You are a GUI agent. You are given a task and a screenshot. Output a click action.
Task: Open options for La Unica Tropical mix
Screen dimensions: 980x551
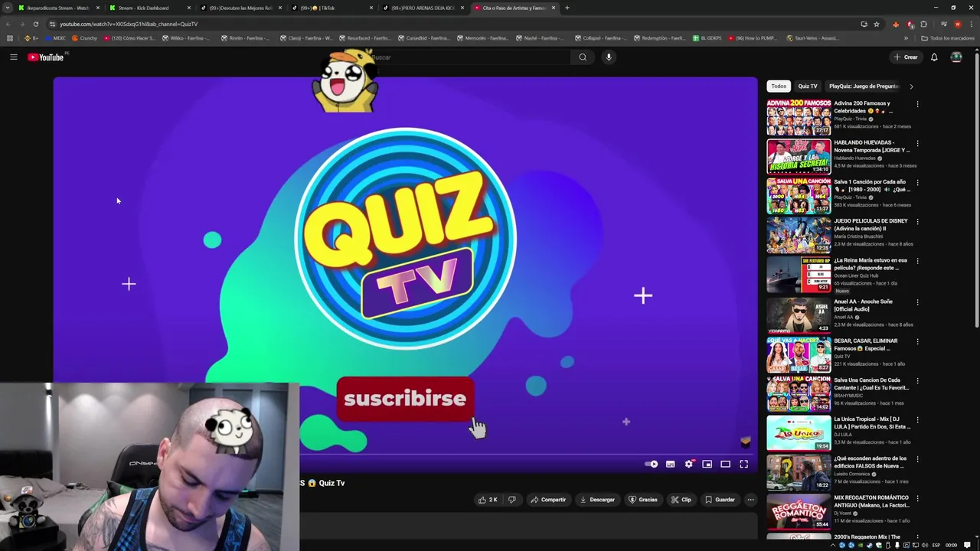[x=917, y=420]
